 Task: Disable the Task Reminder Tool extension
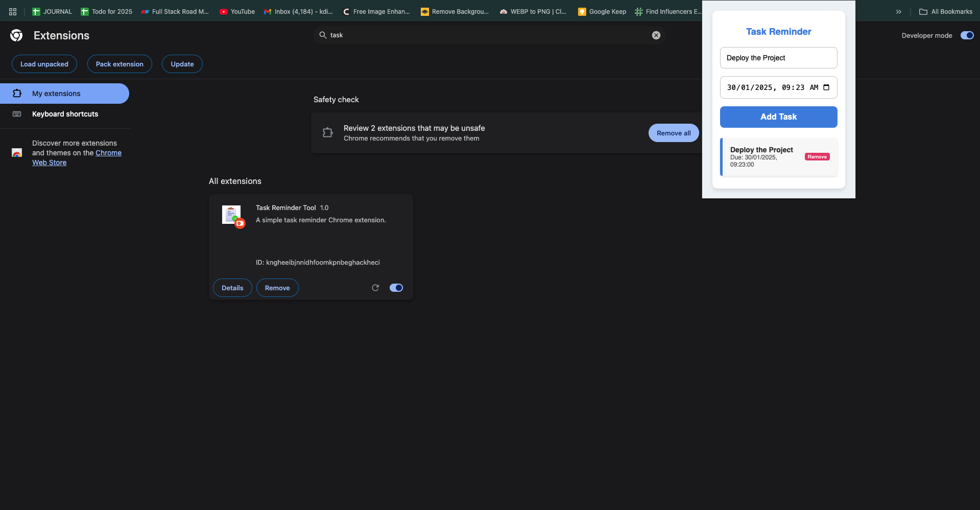[396, 288]
